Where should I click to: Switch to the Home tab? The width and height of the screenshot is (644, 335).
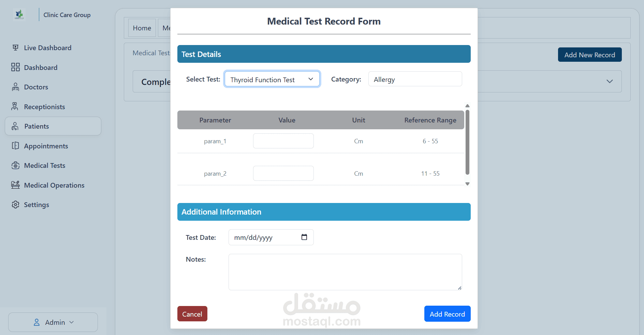(x=142, y=28)
